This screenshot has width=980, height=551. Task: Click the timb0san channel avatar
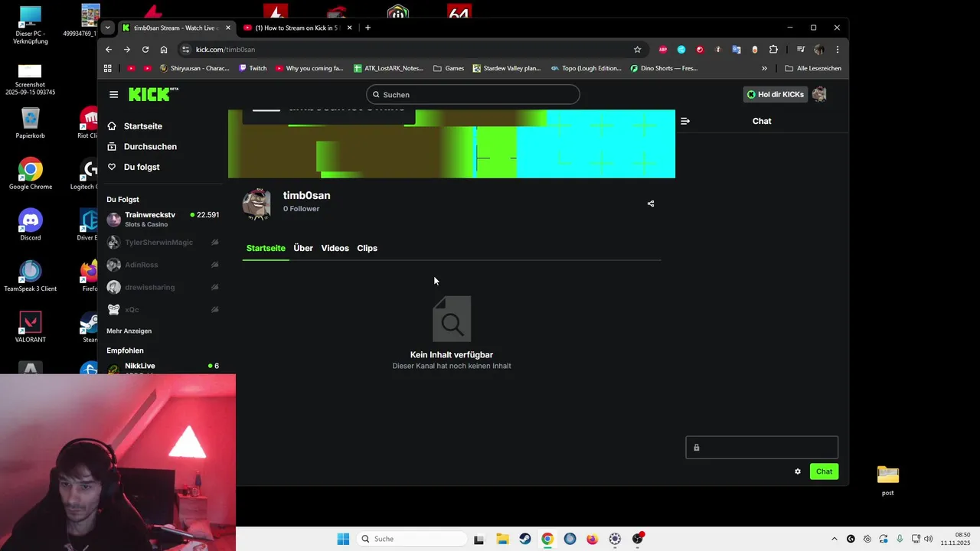tap(256, 203)
